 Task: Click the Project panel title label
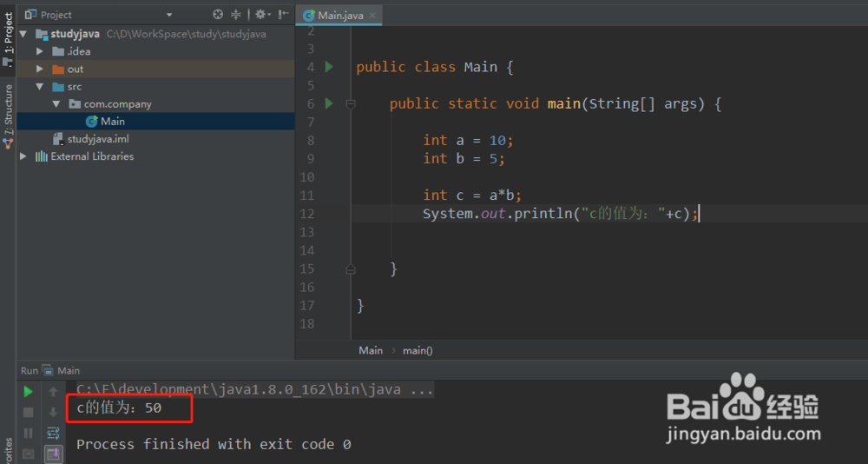pos(56,15)
